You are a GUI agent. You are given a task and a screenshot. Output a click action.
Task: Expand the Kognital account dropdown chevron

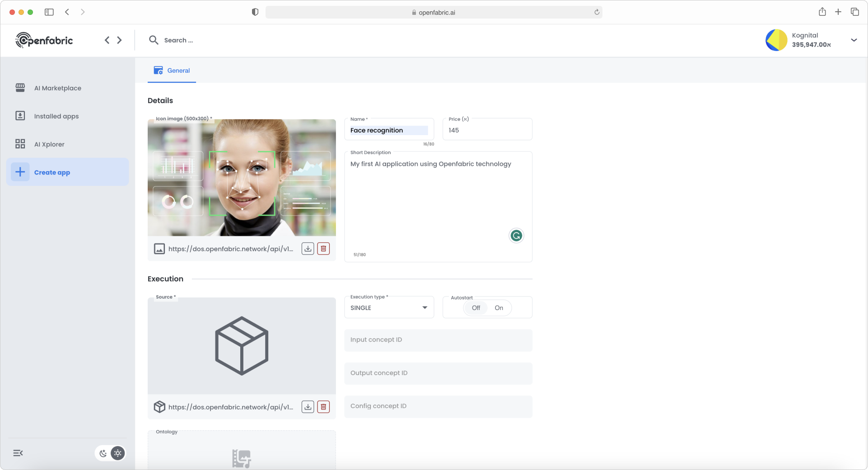coord(854,40)
